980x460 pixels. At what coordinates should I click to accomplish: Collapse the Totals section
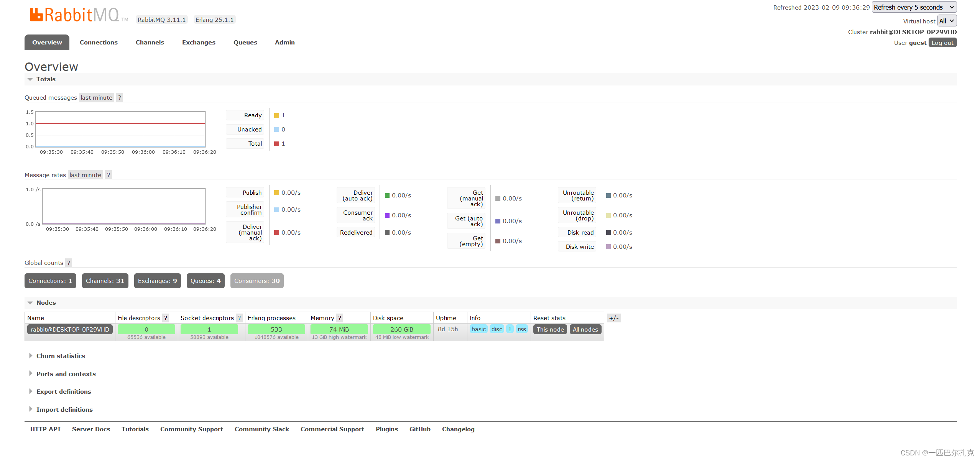[x=46, y=79]
